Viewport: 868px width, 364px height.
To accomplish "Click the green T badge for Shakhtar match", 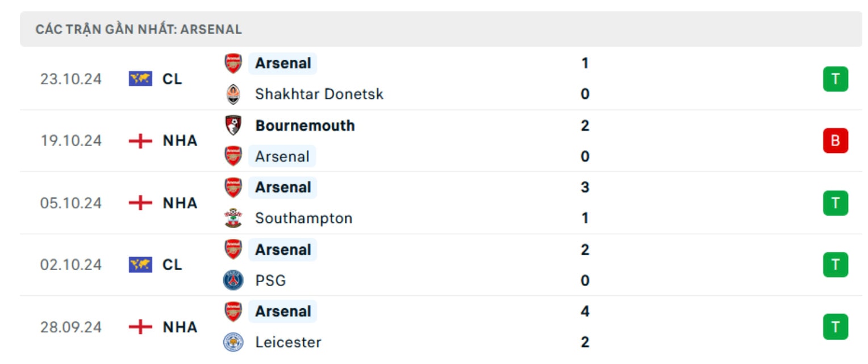I will click(x=835, y=79).
